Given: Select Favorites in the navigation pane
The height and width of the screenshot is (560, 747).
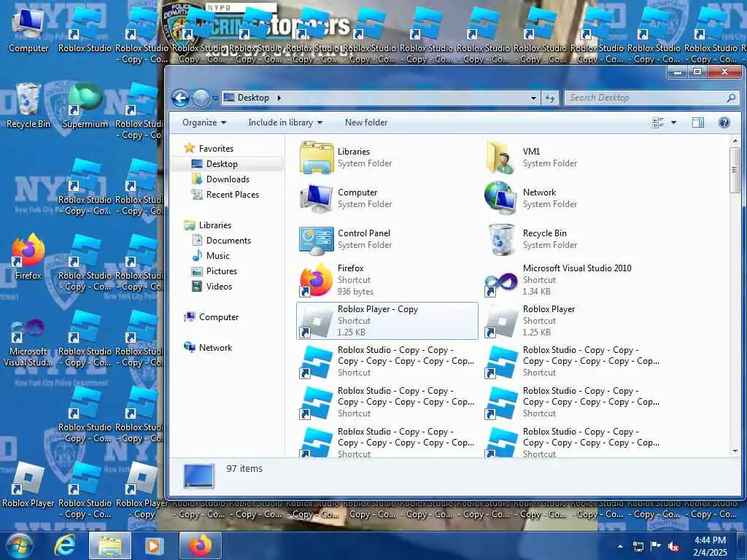Looking at the screenshot, I should coord(216,149).
